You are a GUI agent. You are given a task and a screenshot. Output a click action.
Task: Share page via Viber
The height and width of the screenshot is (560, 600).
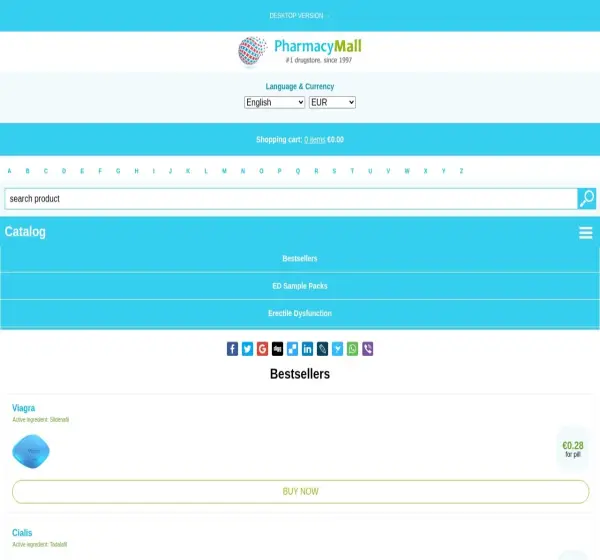click(x=367, y=349)
